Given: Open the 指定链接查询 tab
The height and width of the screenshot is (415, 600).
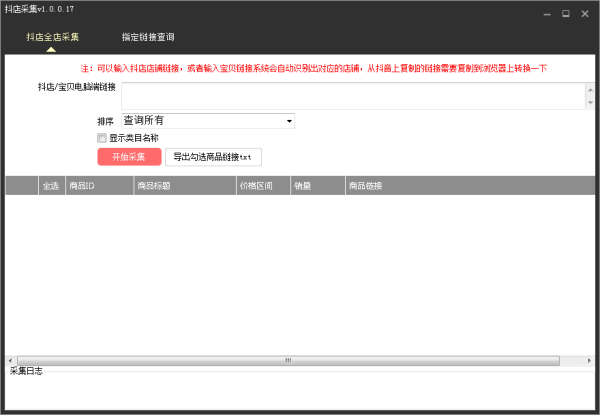Looking at the screenshot, I should [148, 37].
